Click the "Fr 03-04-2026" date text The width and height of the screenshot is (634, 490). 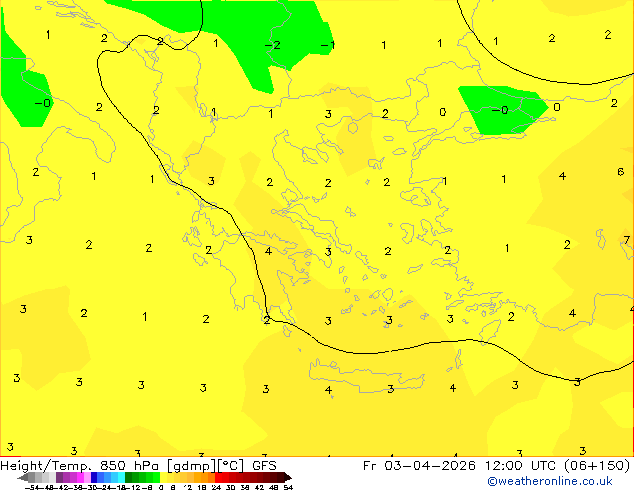pos(419,466)
